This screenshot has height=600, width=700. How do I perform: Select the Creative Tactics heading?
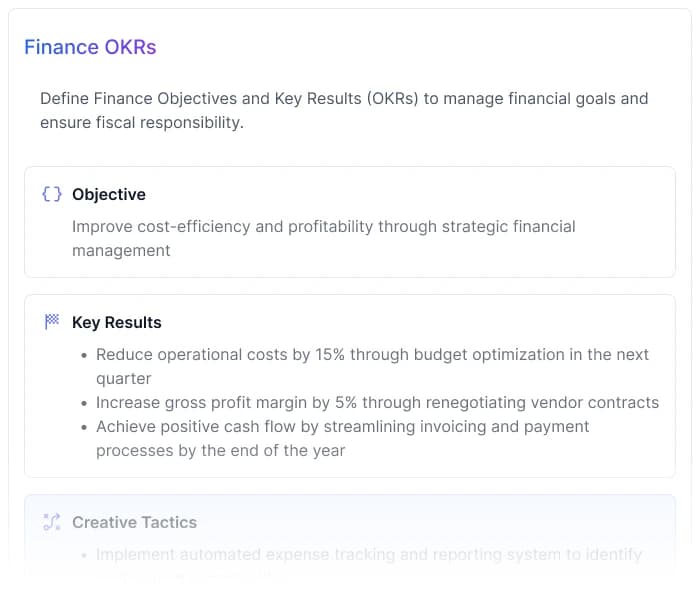click(135, 523)
